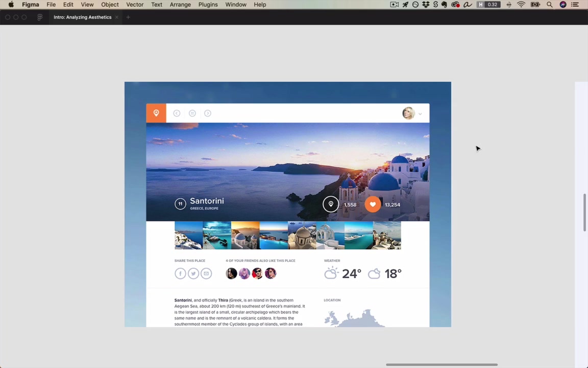Open the Window menu

(x=235, y=5)
